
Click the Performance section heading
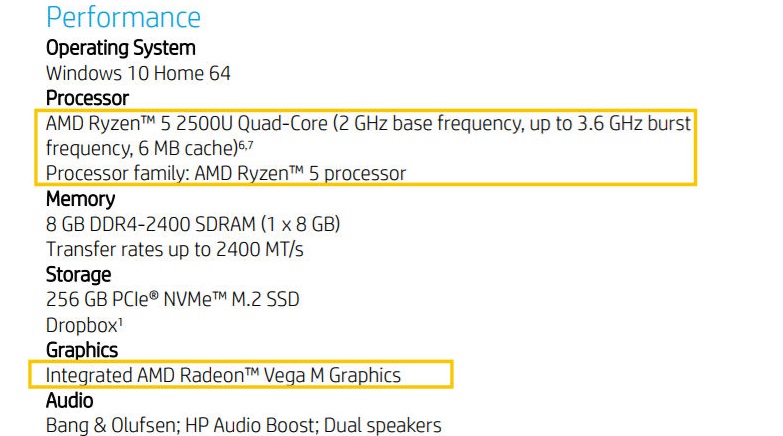point(124,17)
